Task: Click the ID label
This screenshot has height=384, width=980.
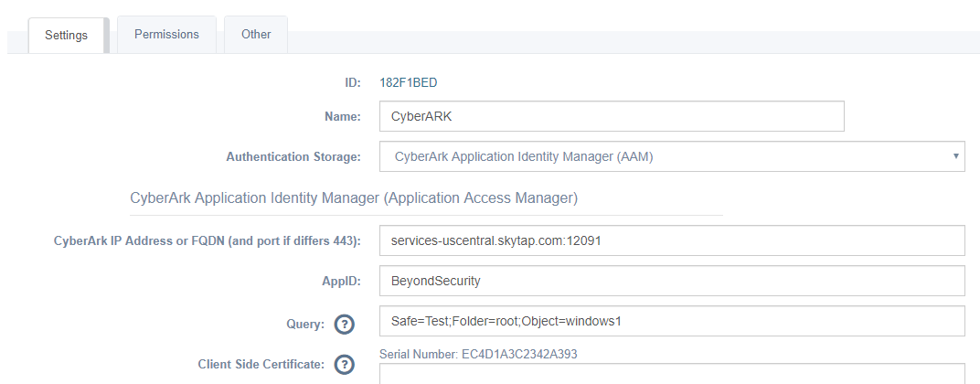Action: tap(353, 82)
